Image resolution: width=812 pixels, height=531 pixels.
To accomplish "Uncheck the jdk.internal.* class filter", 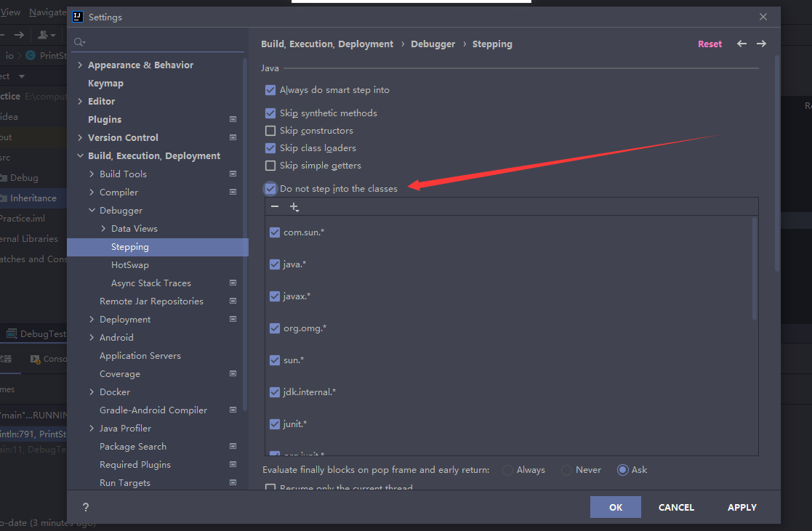I will (x=275, y=392).
